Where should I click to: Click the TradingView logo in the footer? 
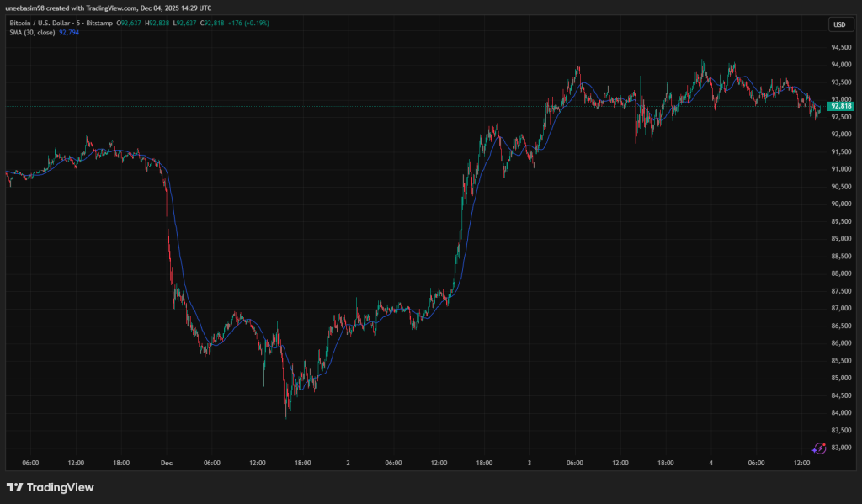[x=51, y=487]
